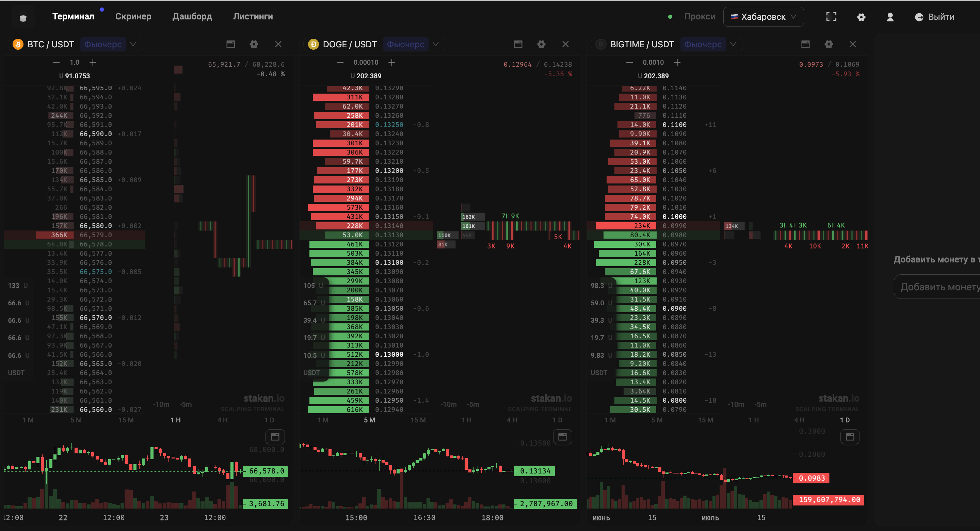
Task: Select BTC order size 133 U
Action: click(18, 285)
